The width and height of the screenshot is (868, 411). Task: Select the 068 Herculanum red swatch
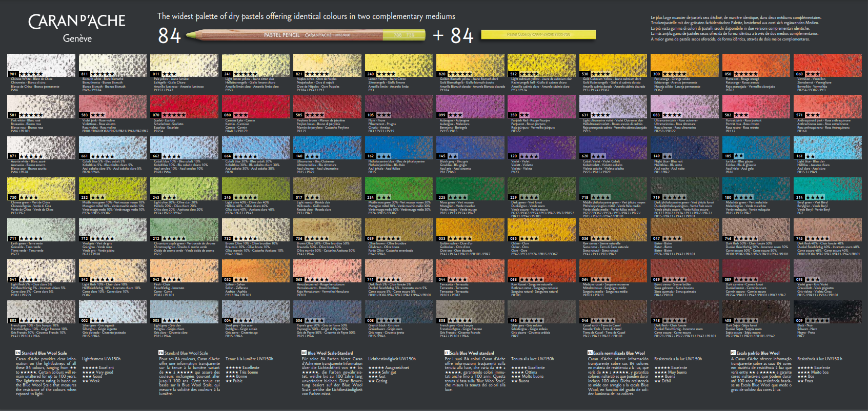(327, 271)
